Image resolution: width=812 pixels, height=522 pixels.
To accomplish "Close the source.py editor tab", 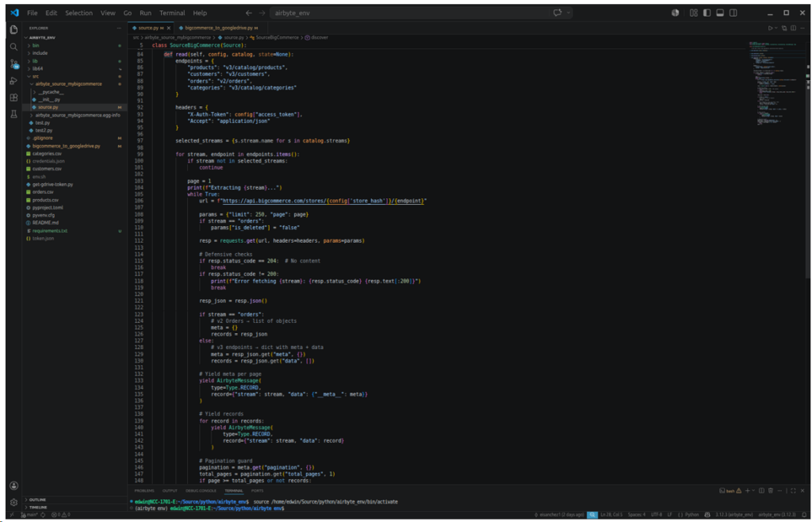I will click(169, 28).
